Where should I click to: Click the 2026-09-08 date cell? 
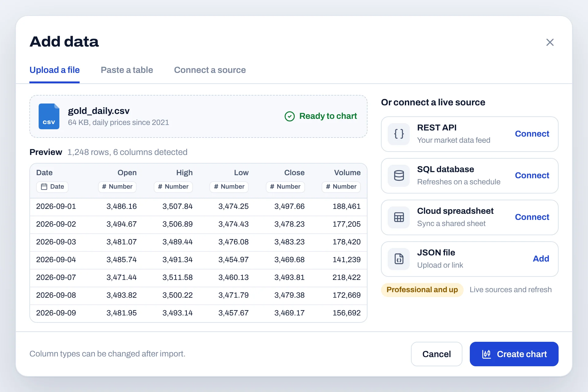[56, 295]
